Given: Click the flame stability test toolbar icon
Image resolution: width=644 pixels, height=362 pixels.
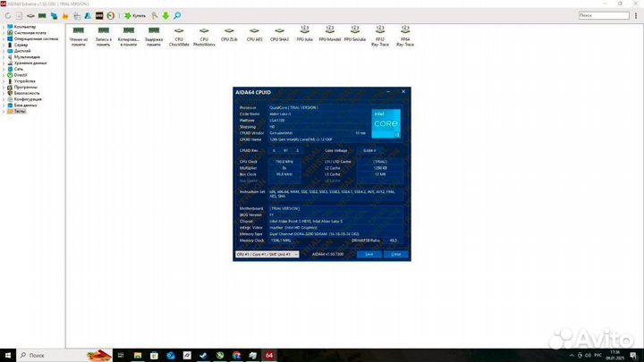Looking at the screenshot, I should click(x=65, y=15).
